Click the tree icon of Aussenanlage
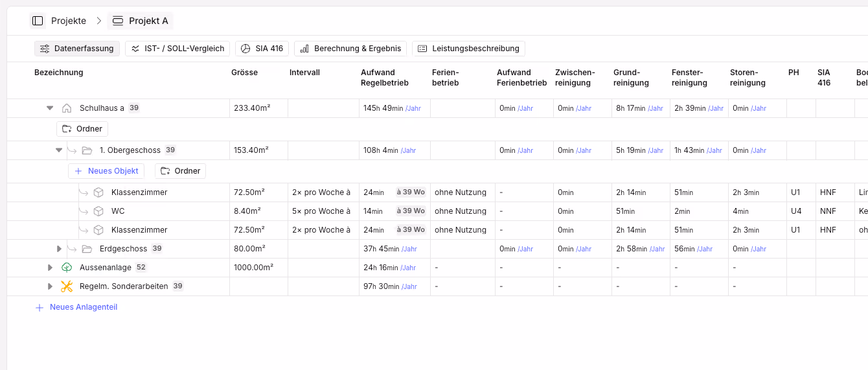The height and width of the screenshot is (370, 868). [67, 268]
